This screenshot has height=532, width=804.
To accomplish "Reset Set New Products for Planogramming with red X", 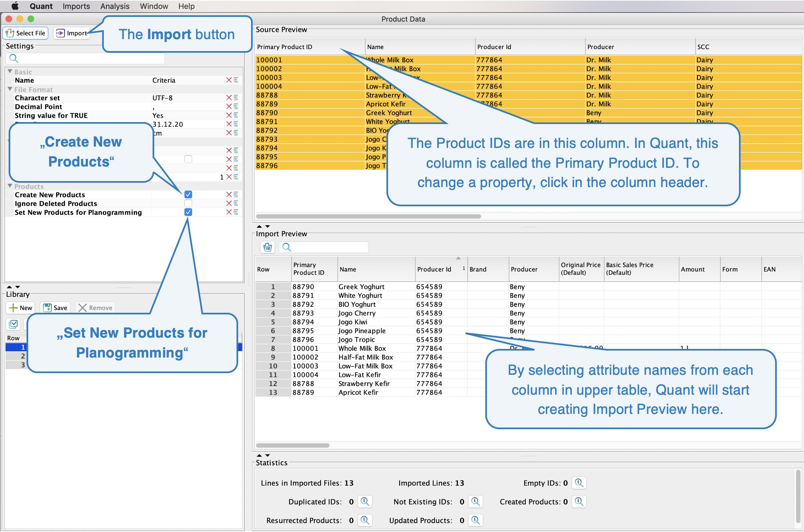I will 229,212.
